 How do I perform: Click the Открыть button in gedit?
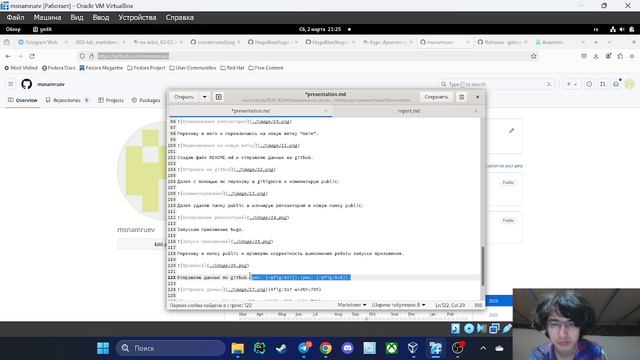(x=184, y=97)
